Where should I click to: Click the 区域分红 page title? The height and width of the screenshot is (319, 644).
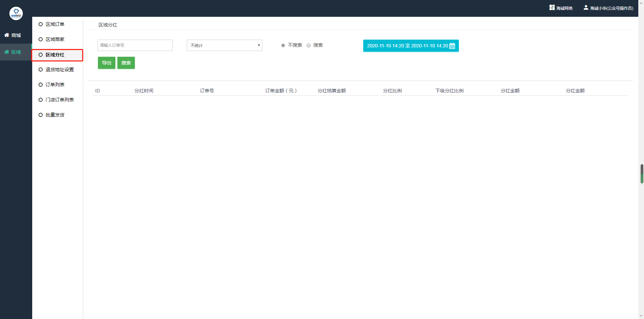(108, 25)
